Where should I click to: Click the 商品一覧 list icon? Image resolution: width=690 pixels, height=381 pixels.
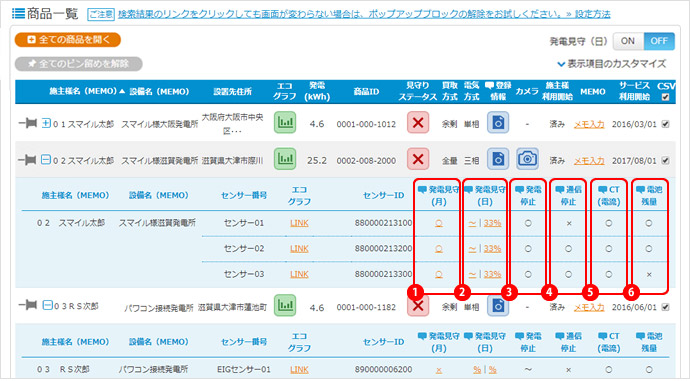[x=18, y=14]
